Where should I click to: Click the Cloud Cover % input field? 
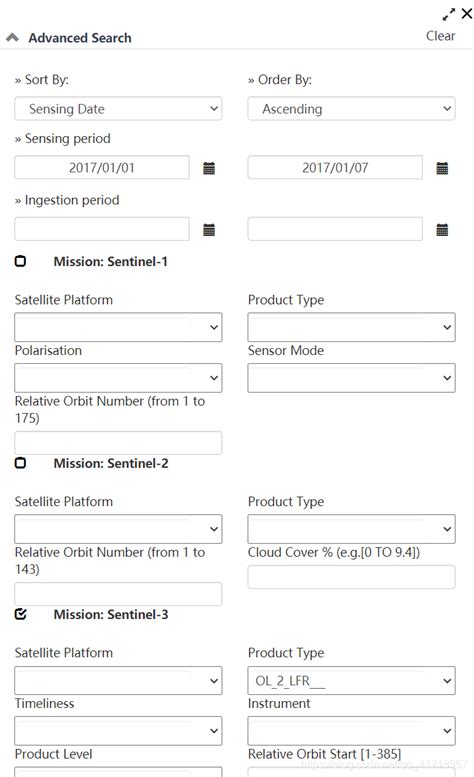(x=351, y=577)
